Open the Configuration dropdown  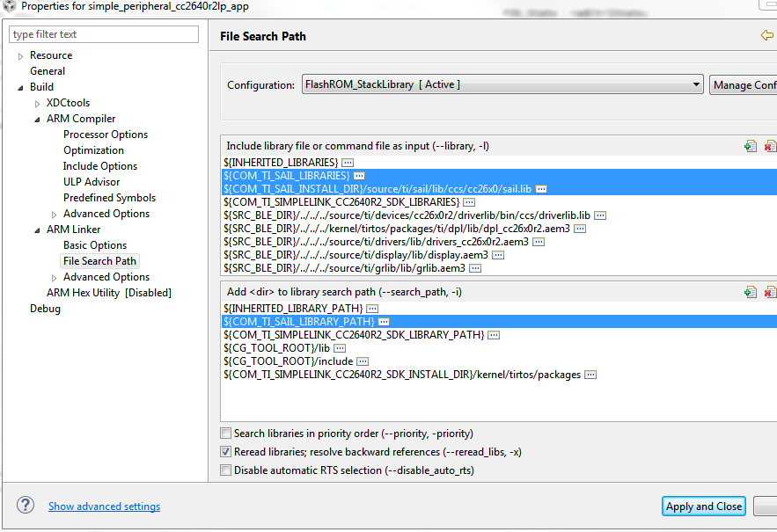pyautogui.click(x=502, y=84)
